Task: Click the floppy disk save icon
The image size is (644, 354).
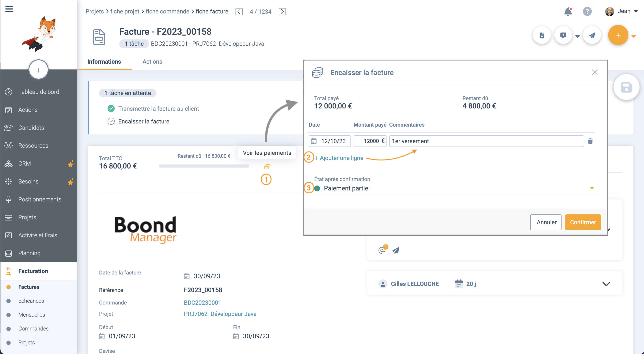Action: 626,87
